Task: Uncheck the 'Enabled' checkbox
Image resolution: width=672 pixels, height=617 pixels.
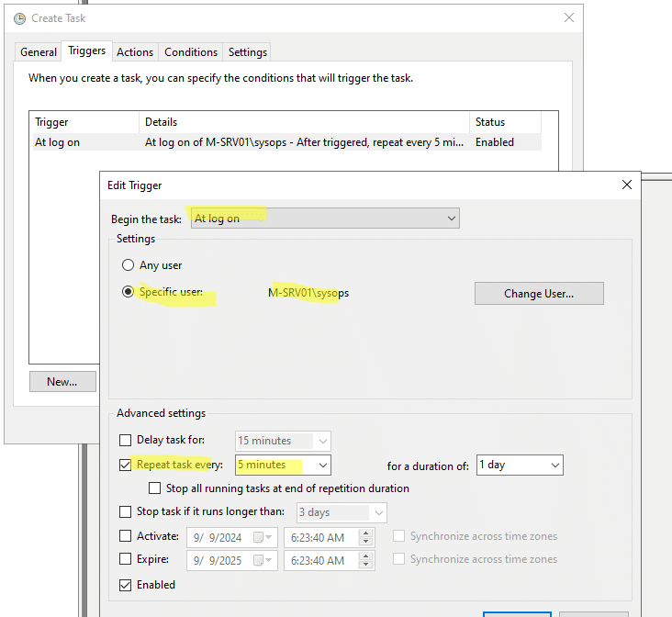Action: [126, 585]
